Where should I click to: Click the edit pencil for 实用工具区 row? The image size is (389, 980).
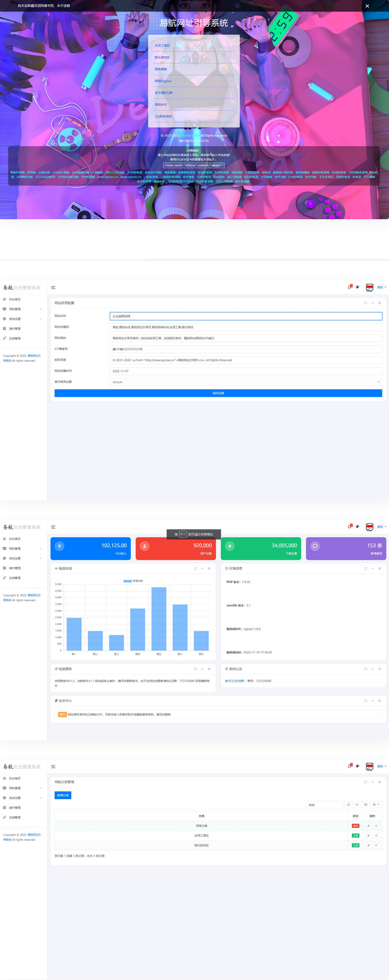tap(368, 835)
